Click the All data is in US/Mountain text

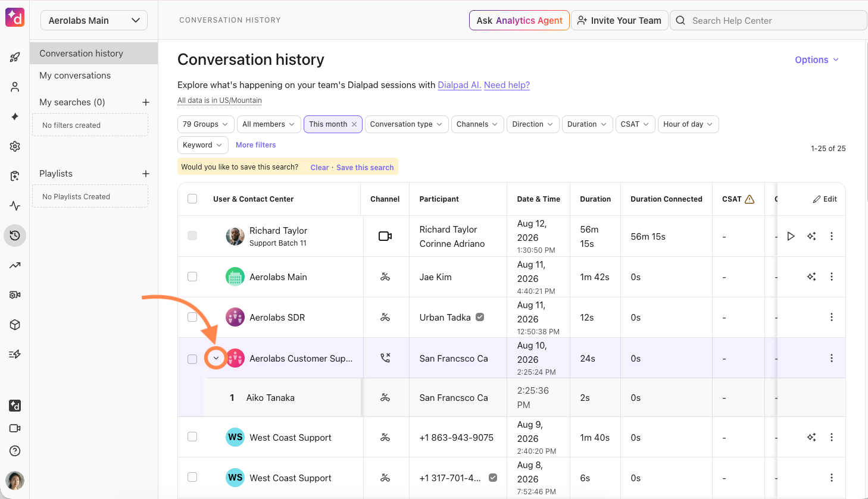tap(220, 101)
